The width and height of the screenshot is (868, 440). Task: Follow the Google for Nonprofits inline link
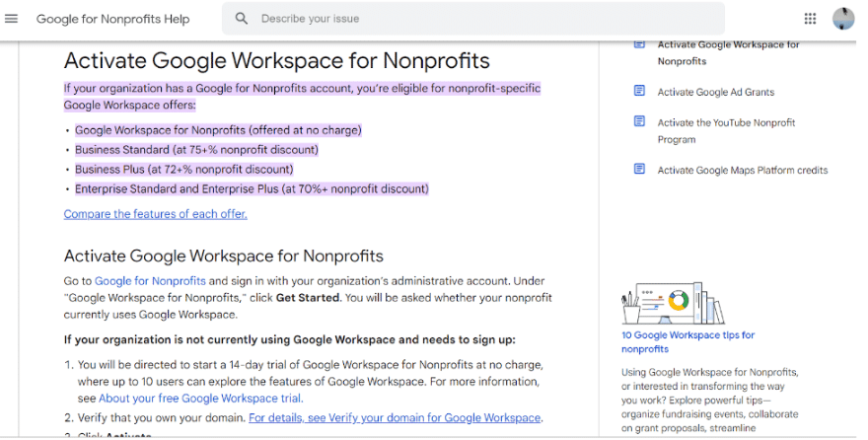[x=150, y=281]
